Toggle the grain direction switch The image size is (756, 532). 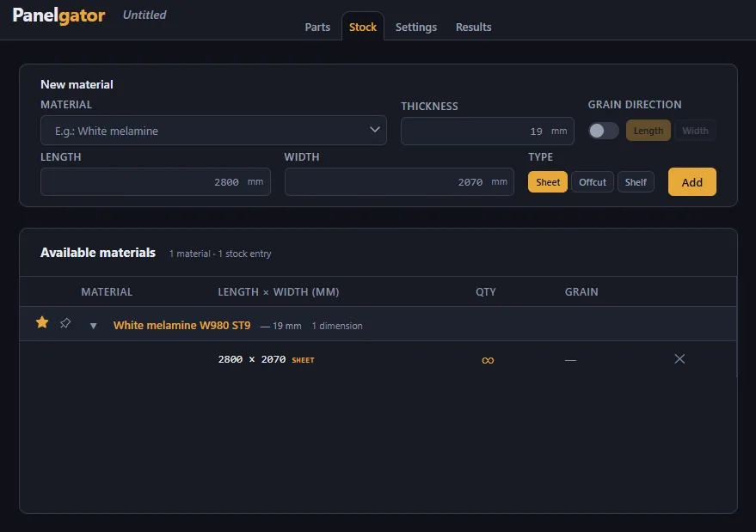pyautogui.click(x=603, y=131)
